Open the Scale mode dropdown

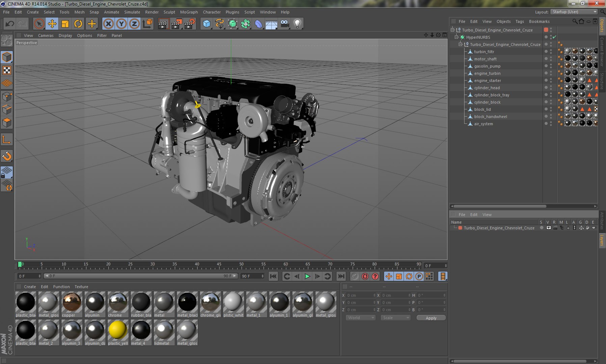pos(395,318)
